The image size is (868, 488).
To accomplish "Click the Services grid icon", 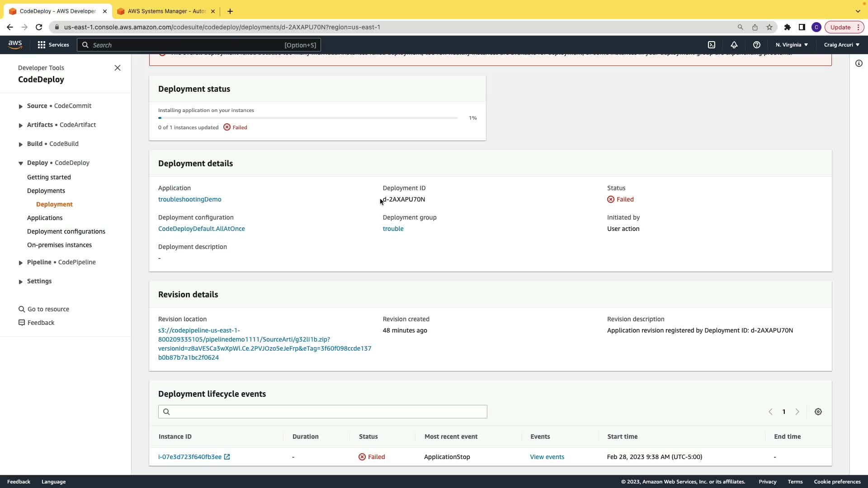I will (x=42, y=45).
